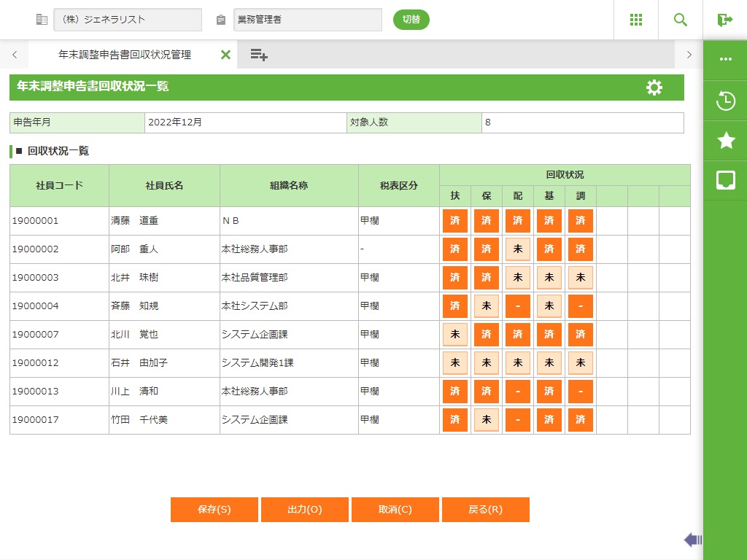Add a new tab with the plus-list icon

click(259, 55)
